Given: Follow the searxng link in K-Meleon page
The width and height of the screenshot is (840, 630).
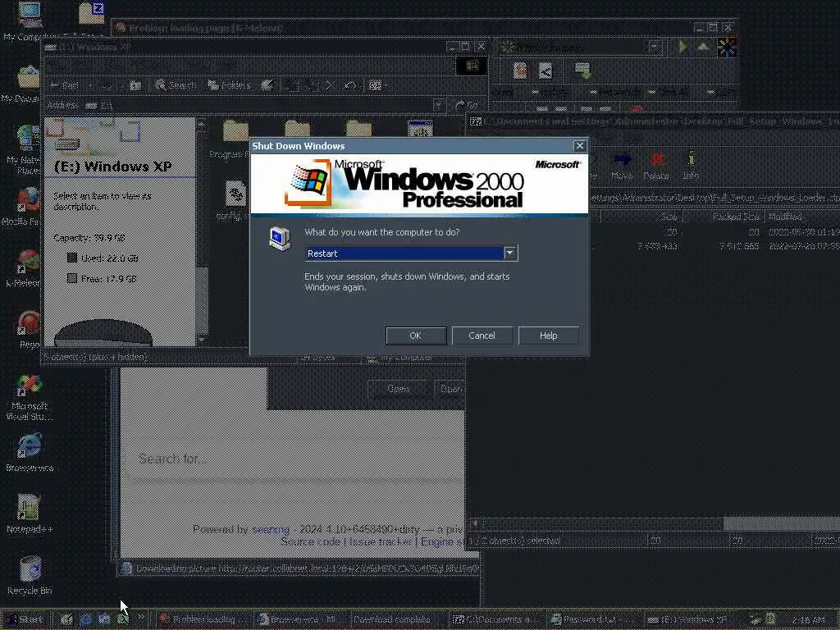Looking at the screenshot, I should pyautogui.click(x=271, y=529).
